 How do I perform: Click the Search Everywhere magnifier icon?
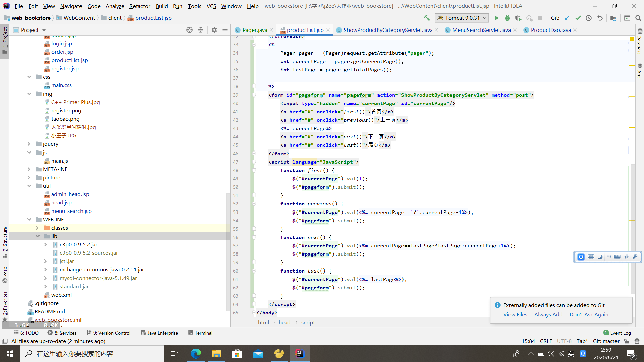click(638, 18)
